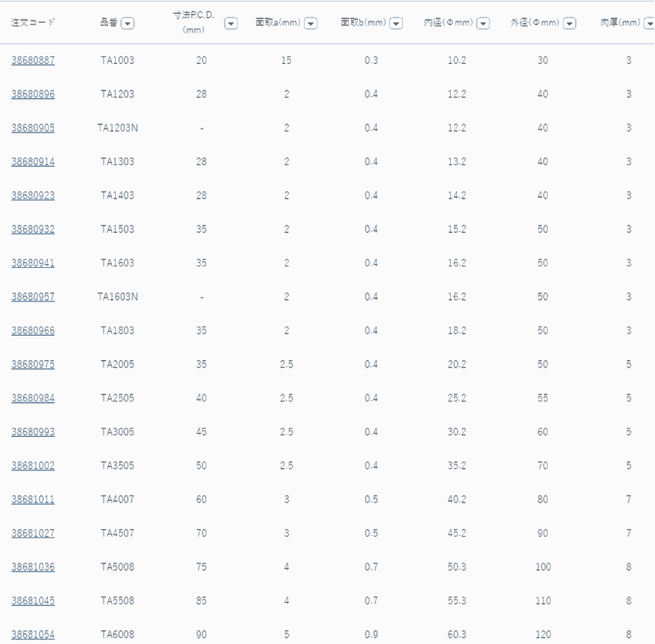Screen dimensions: 655x644
Task: Open order code 38681011 link
Action: coord(33,499)
